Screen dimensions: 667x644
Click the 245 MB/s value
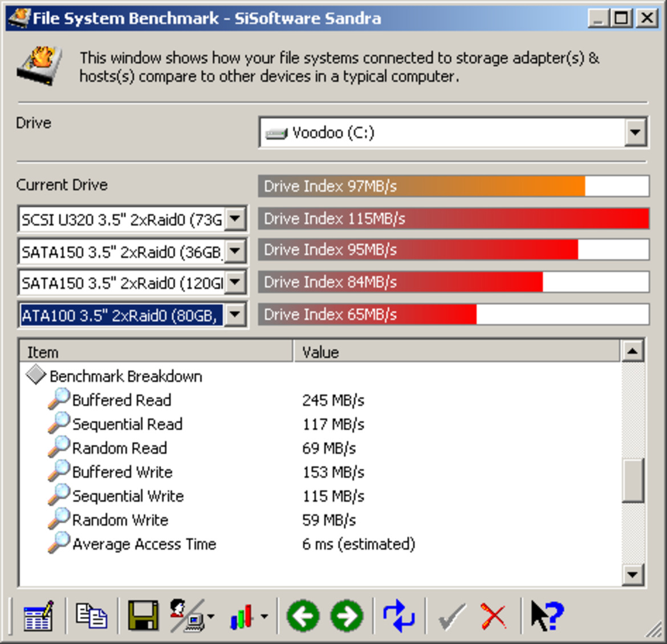333,400
